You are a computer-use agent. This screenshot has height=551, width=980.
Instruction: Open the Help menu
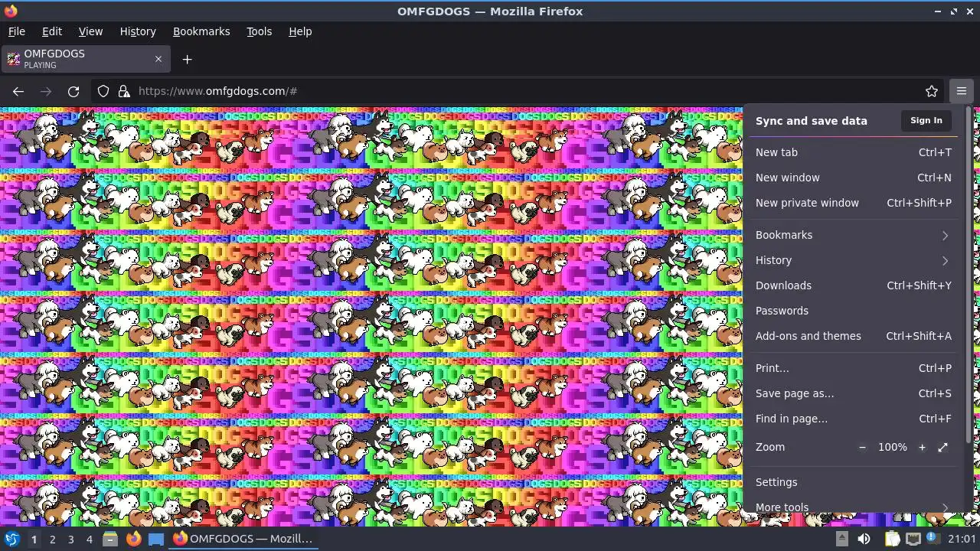coord(300,31)
